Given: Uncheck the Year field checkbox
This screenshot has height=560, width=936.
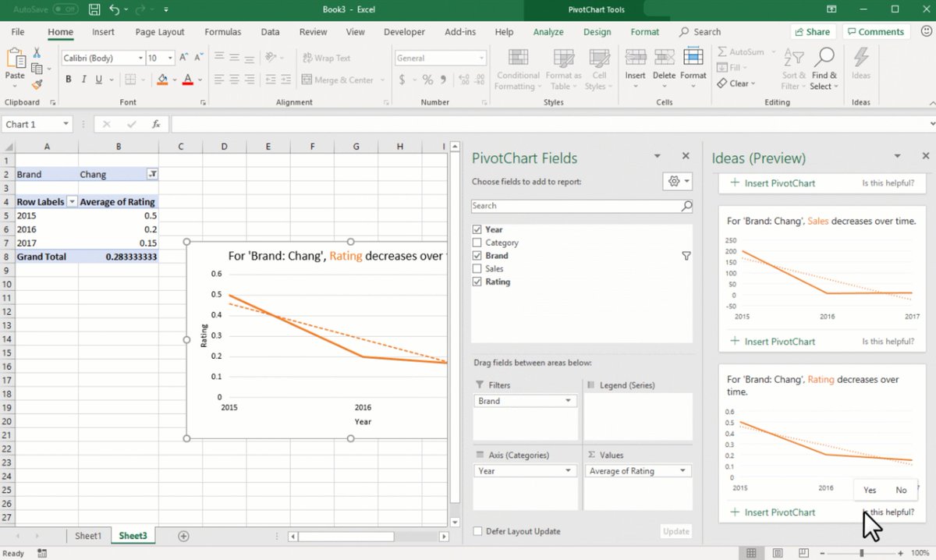Looking at the screenshot, I should (x=477, y=229).
